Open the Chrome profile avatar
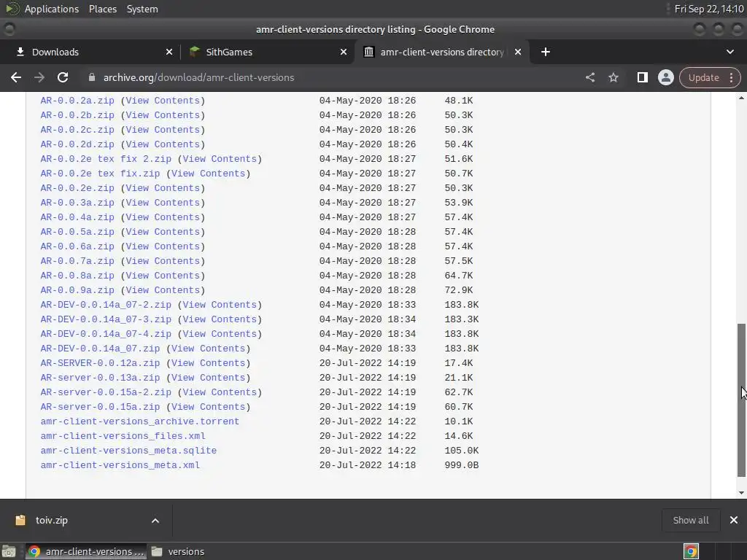The image size is (747, 560). click(x=665, y=77)
